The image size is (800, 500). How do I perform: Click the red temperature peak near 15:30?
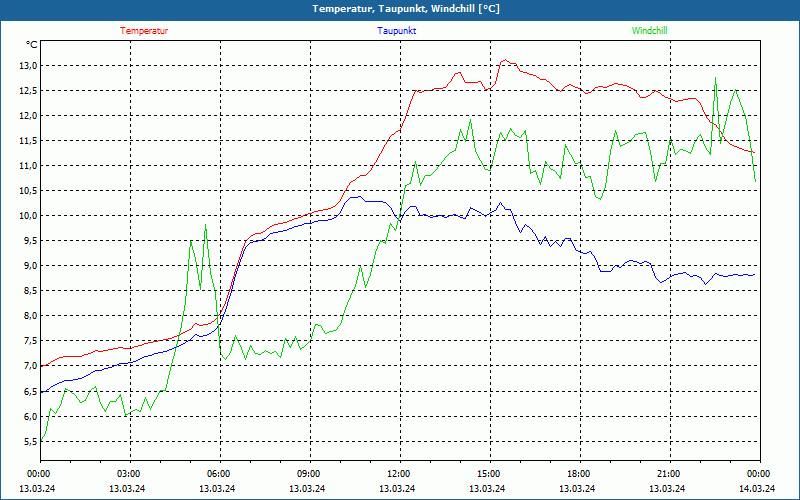pyautogui.click(x=505, y=60)
